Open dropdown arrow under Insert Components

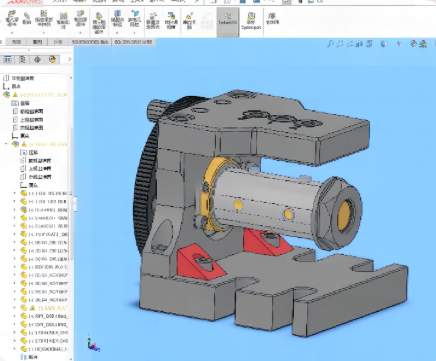tap(12, 33)
